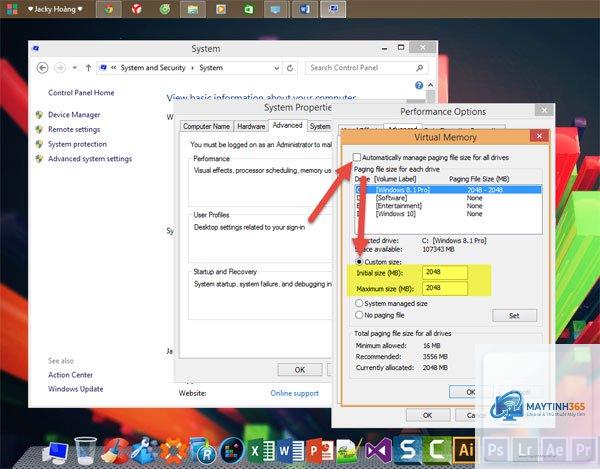This screenshot has width=600, height=469.
Task: Collapse the System window header chevron
Action: [x=430, y=85]
